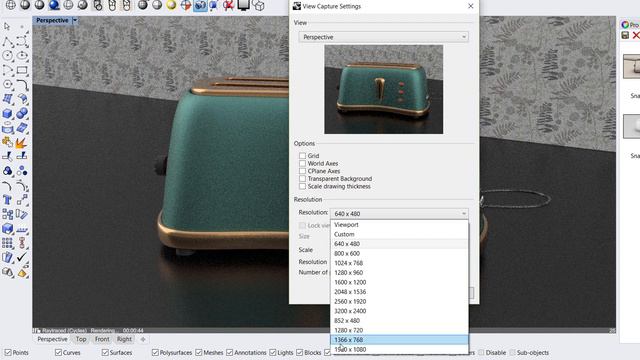Screen dimensions: 640x360
Task: Open the Perspective viewport tab at bottom
Action: coord(52,339)
